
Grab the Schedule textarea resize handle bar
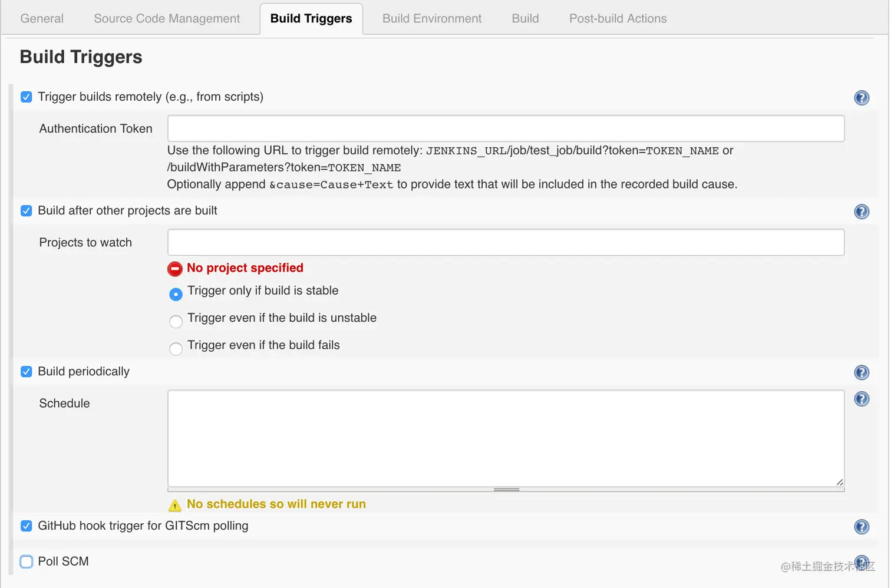point(506,490)
